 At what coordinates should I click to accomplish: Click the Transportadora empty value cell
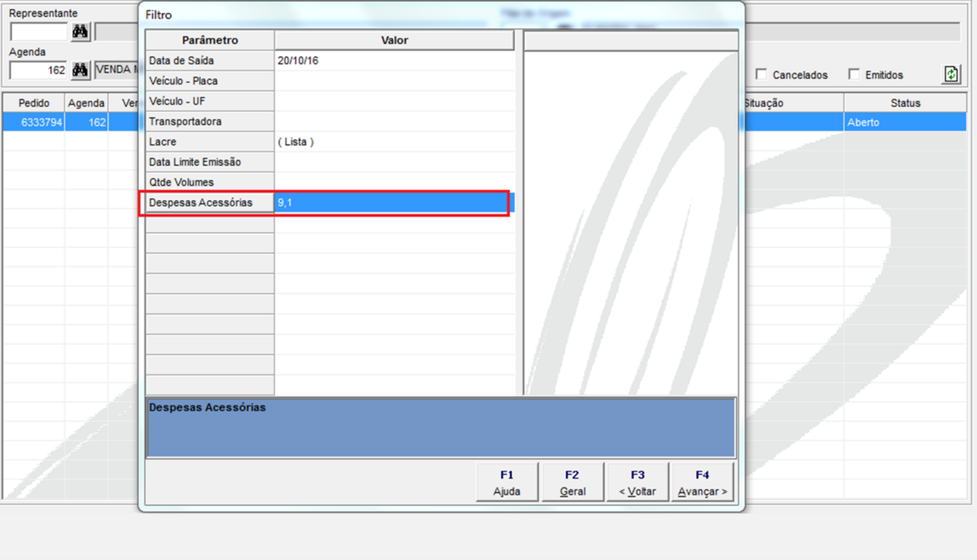click(x=394, y=121)
